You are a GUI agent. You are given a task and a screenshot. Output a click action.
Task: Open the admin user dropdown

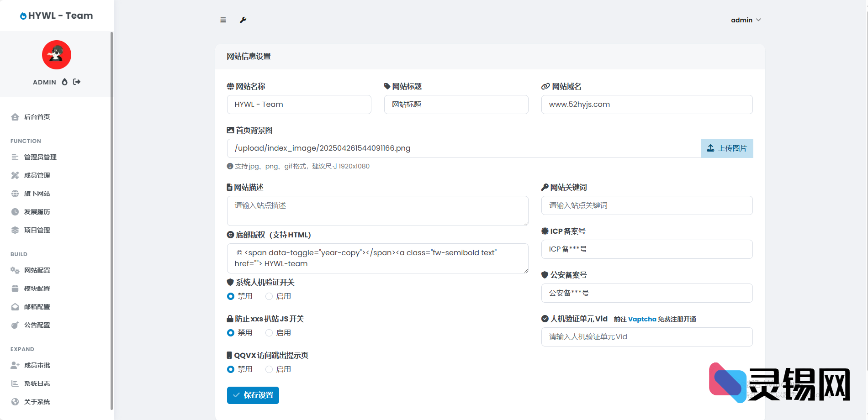[x=746, y=20]
